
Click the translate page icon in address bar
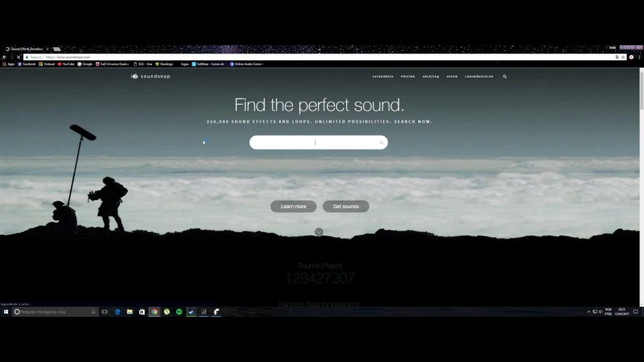(x=617, y=57)
